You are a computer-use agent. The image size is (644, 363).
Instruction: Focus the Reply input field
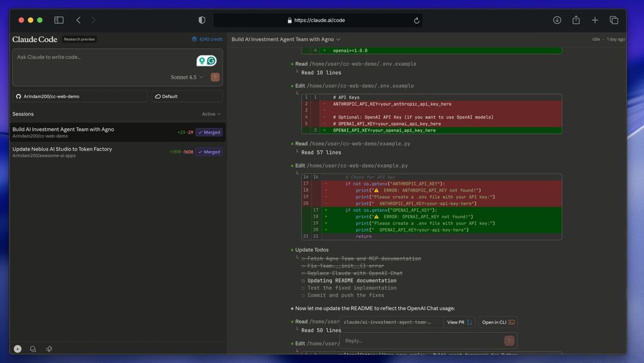422,340
